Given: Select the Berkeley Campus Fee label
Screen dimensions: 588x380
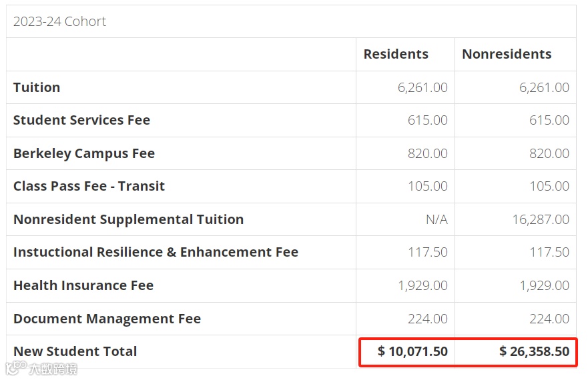Looking at the screenshot, I should coord(84,153).
